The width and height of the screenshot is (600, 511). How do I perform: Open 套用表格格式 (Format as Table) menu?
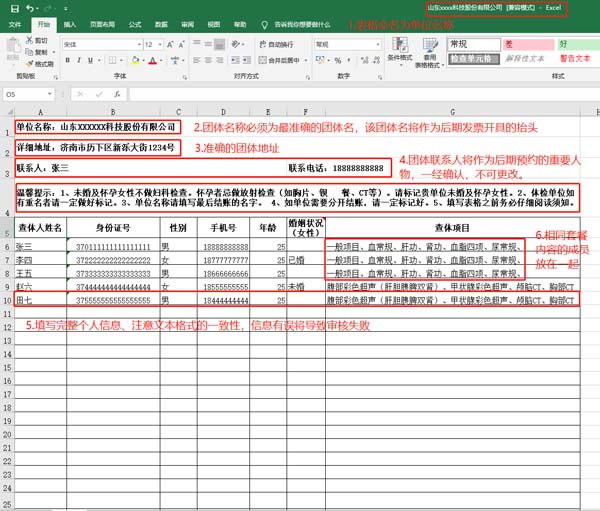430,53
